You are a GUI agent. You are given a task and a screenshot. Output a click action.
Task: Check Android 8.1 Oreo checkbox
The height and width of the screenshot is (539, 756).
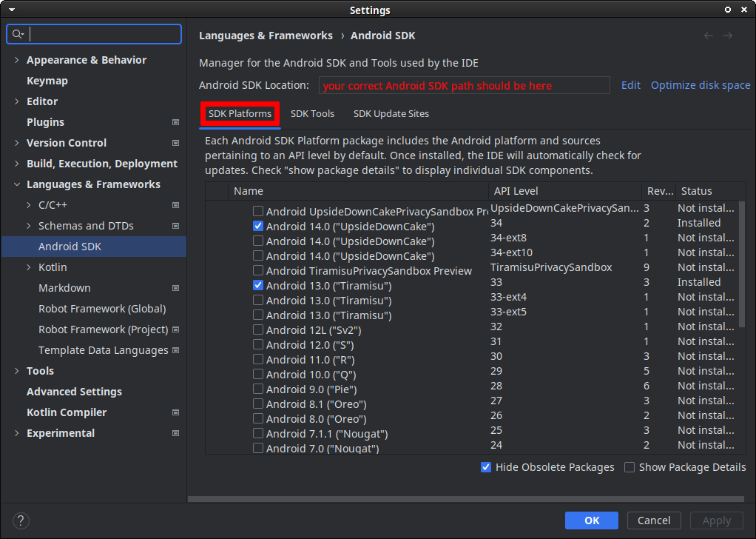[258, 404]
